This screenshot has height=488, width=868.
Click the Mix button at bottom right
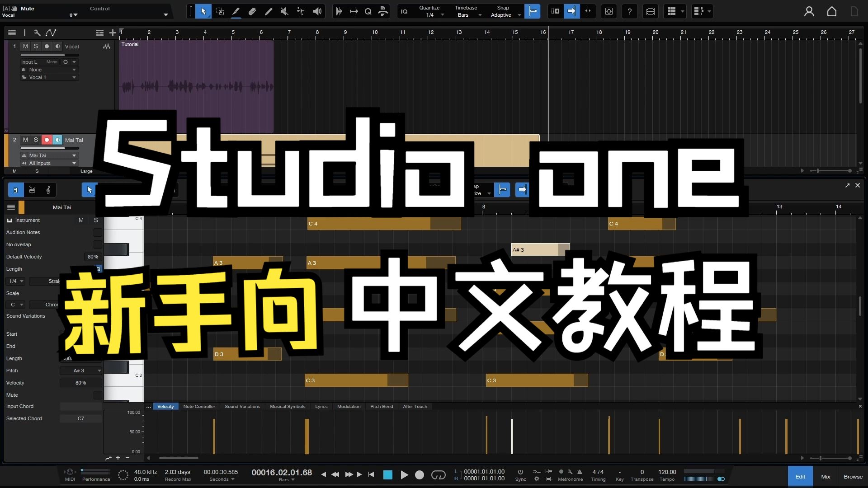pyautogui.click(x=826, y=476)
